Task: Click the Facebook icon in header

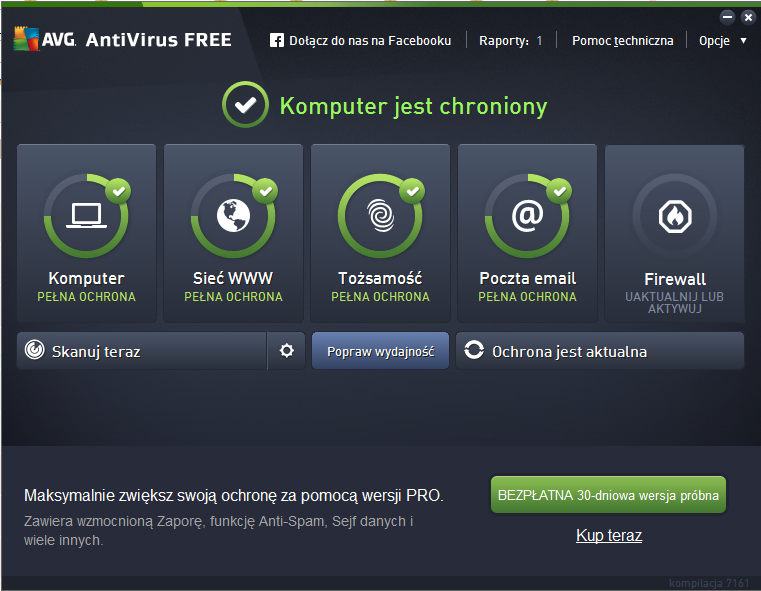Action: pyautogui.click(x=277, y=40)
